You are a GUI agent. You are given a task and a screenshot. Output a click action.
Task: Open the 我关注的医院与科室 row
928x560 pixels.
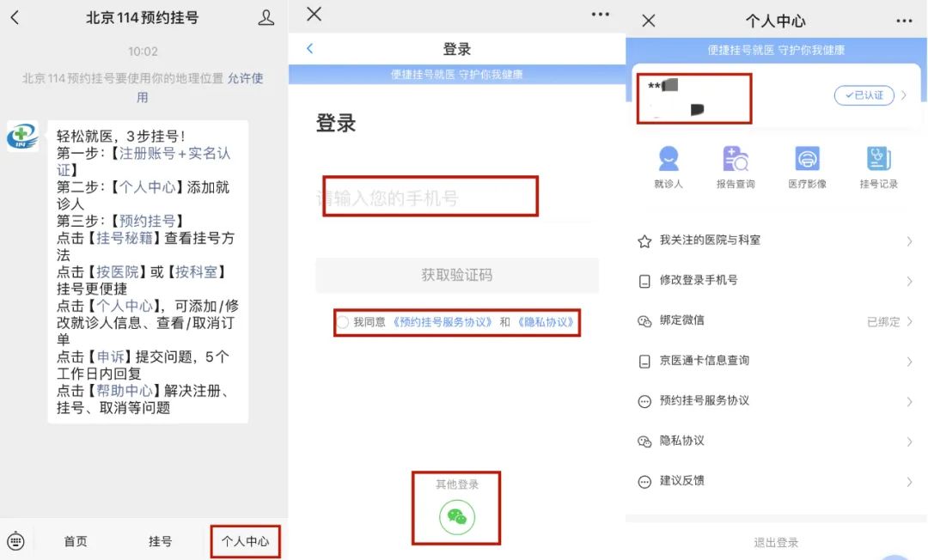click(776, 240)
